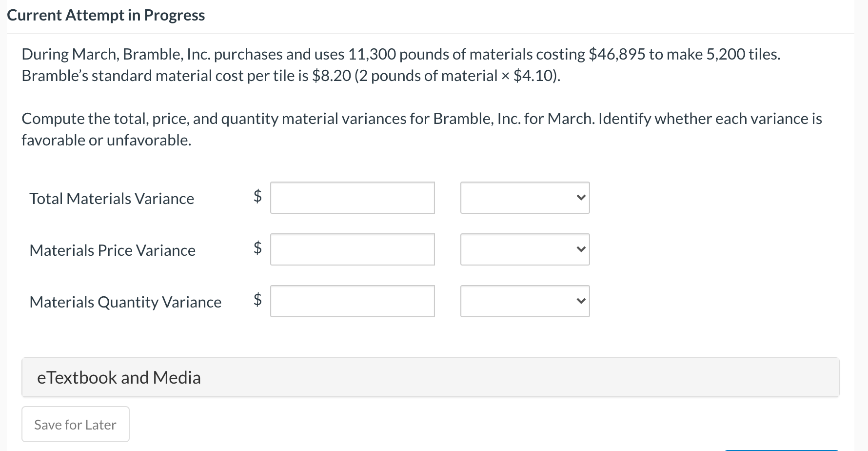Select the Total Materials Variance label text
Viewport: 868px width, 451px height.
(112, 198)
